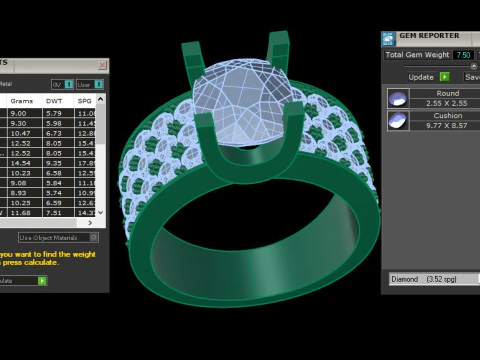Select the Cushion gem thumbnail
This screenshot has width=480, height=360.
(398, 120)
